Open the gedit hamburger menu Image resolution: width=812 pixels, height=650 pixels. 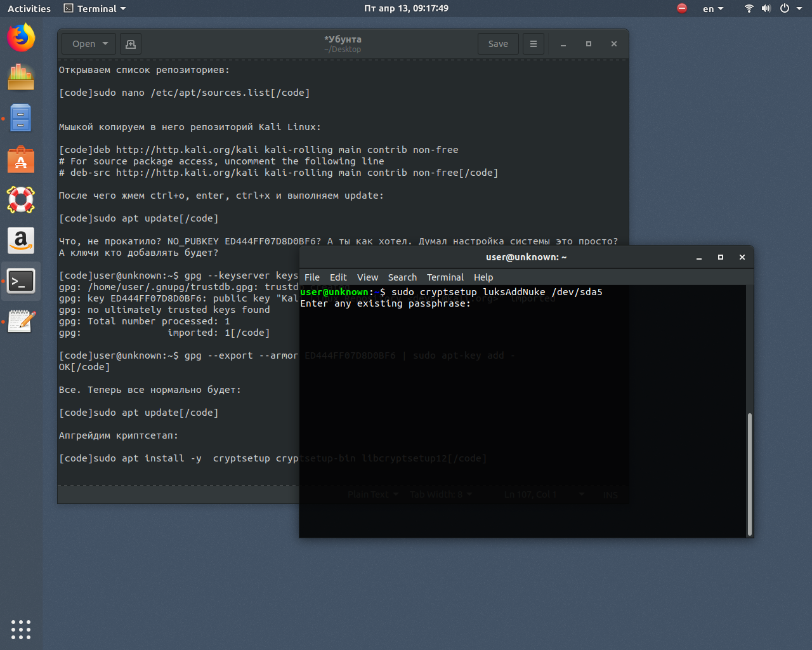point(533,44)
